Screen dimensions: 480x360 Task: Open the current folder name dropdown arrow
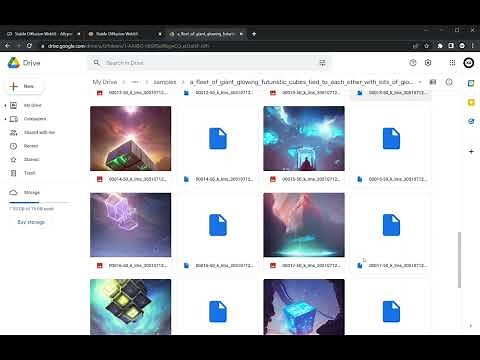[x=420, y=82]
